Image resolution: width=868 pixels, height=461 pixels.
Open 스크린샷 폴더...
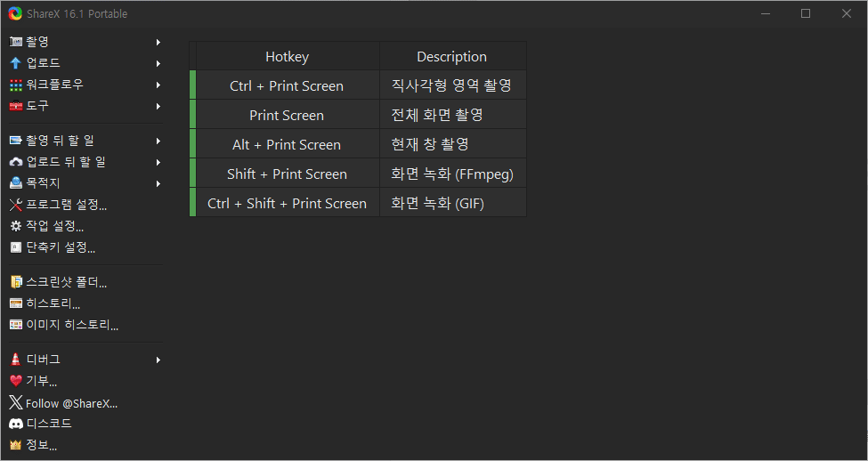(85, 282)
